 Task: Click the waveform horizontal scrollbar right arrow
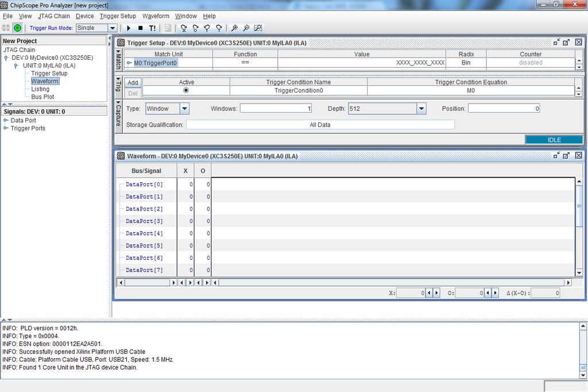568,282
